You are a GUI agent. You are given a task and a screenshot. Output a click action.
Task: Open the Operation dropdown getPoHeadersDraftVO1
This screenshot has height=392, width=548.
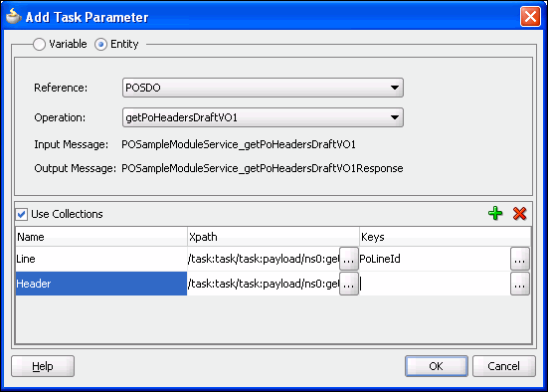[263, 117]
